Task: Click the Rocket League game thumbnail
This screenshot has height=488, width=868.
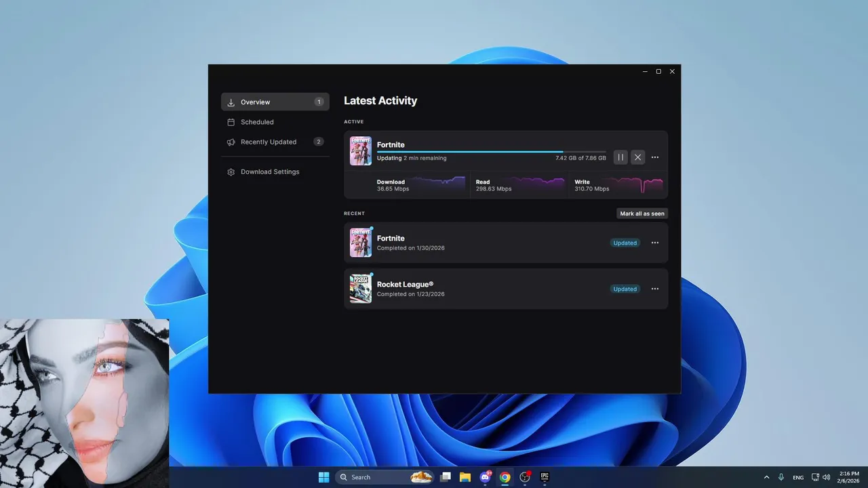Action: coord(361,289)
